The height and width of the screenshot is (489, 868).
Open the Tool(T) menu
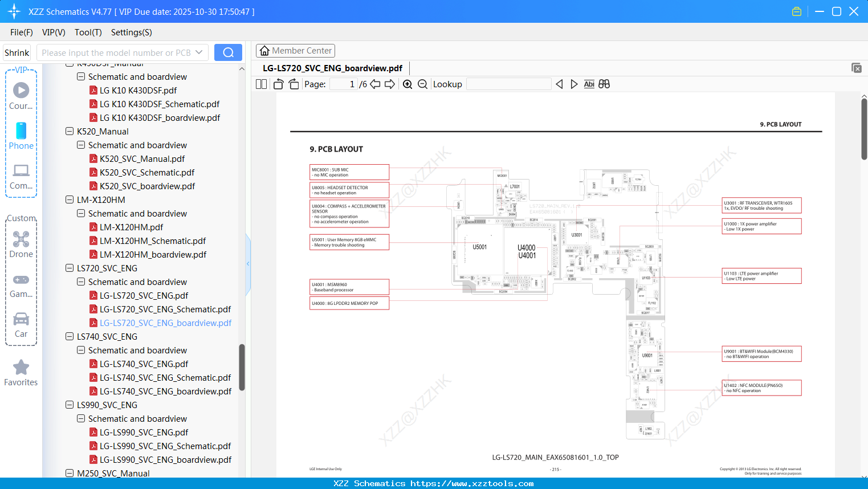pyautogui.click(x=88, y=32)
